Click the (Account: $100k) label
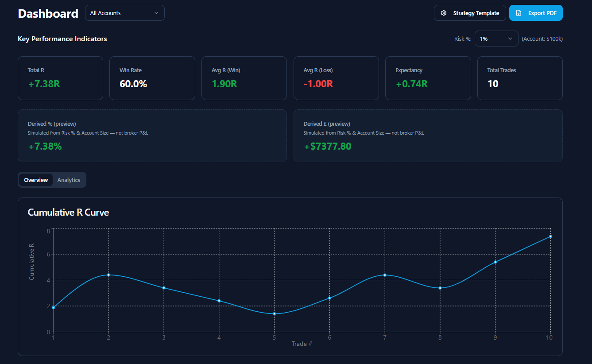592x364 pixels. click(542, 39)
